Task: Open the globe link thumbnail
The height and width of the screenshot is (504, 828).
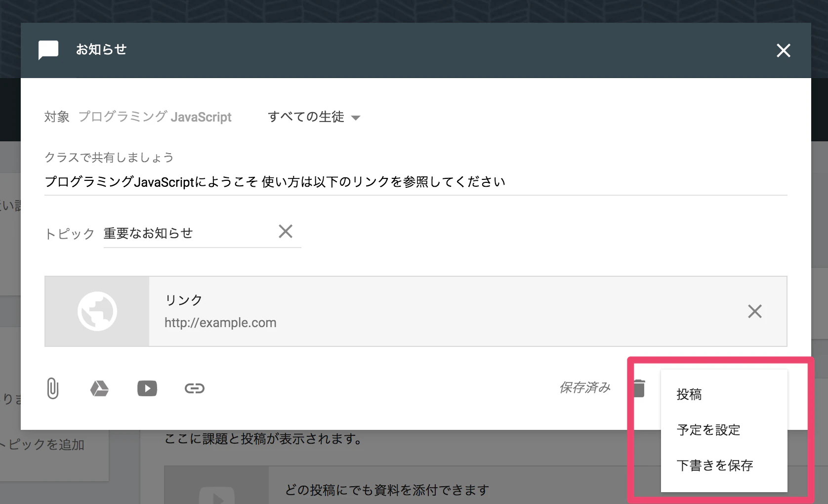Action: coord(97,311)
